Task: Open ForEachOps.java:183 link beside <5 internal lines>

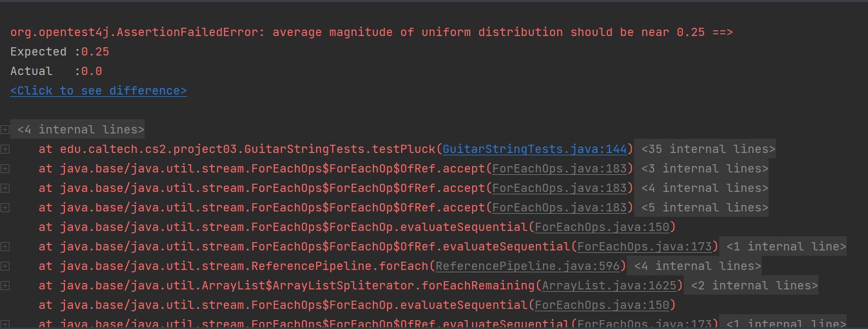Action: click(559, 207)
